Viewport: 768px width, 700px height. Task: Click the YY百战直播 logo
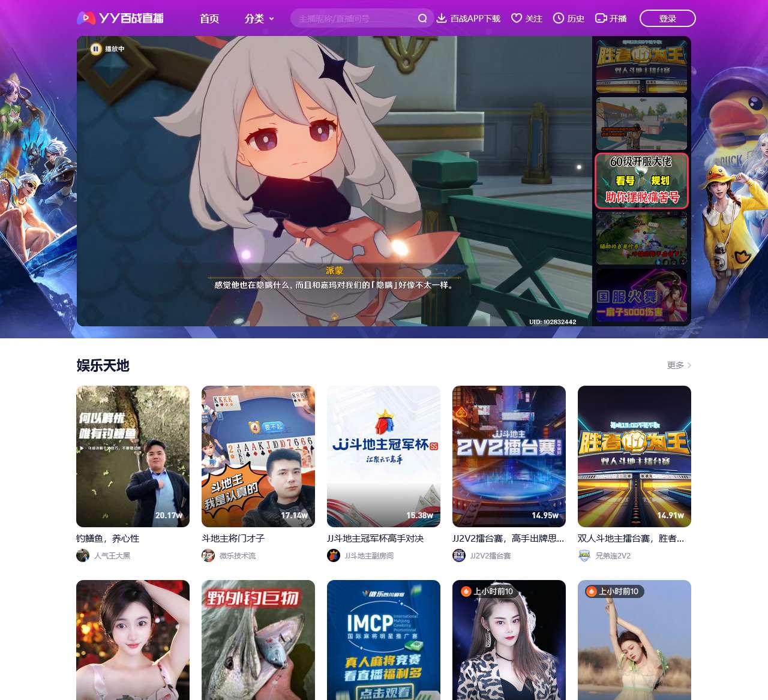(121, 18)
